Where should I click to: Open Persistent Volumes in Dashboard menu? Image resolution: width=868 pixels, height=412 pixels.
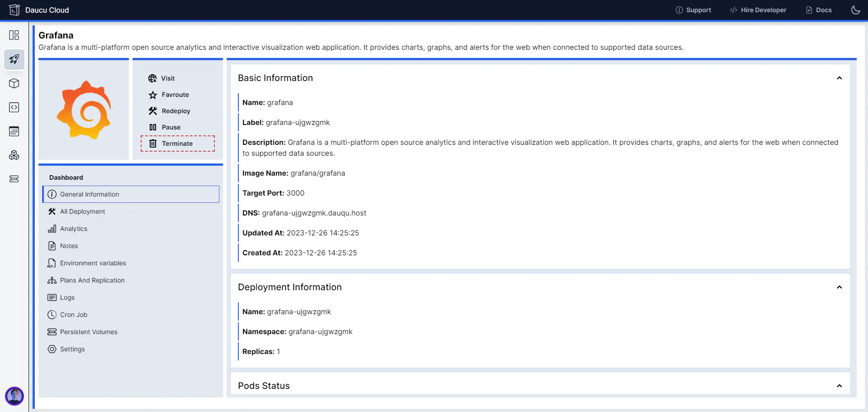click(x=131, y=332)
